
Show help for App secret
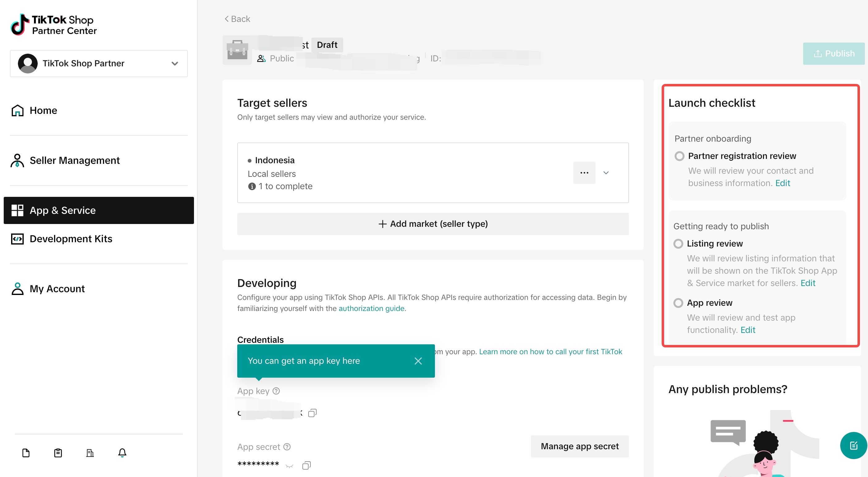[287, 447]
